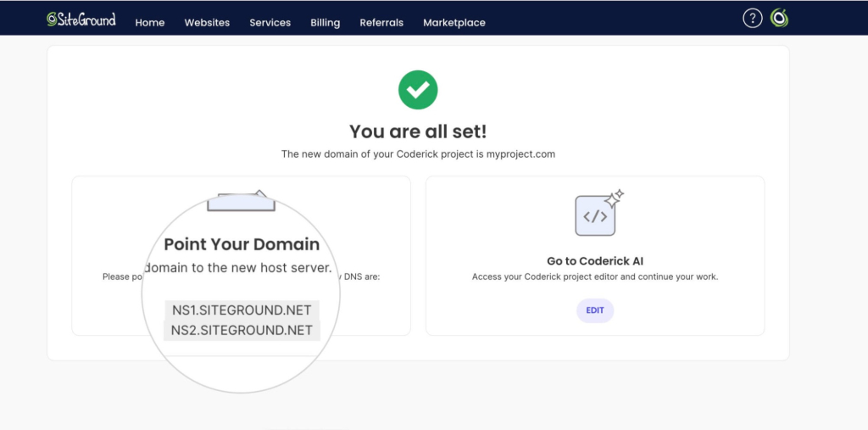Viewport: 868px width, 430px height.
Task: Open the Services menu
Action: click(x=270, y=23)
